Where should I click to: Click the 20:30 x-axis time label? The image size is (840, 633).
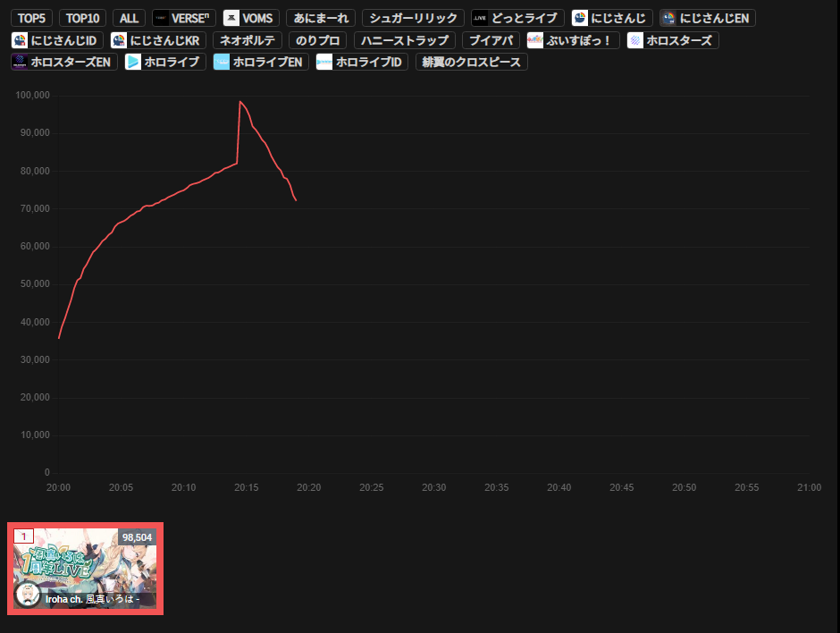[x=434, y=487]
